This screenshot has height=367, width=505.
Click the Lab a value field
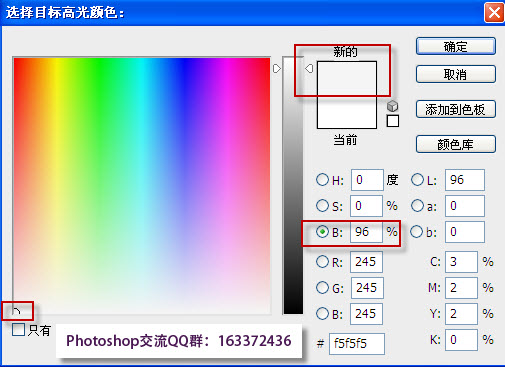[465, 206]
